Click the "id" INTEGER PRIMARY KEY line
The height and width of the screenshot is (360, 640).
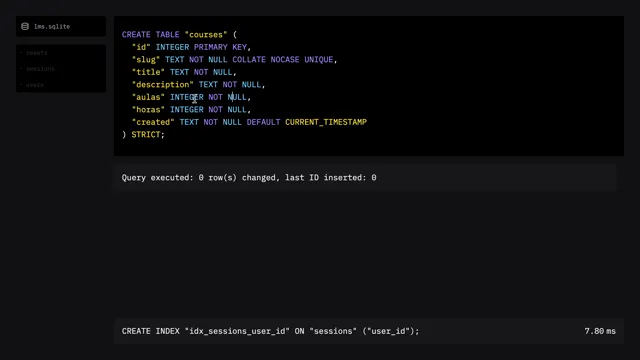click(x=191, y=47)
